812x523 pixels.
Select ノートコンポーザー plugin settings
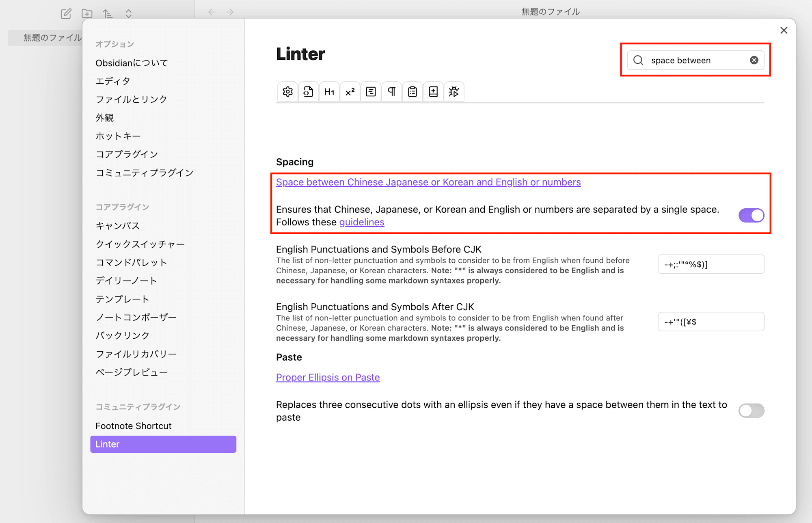click(x=136, y=318)
